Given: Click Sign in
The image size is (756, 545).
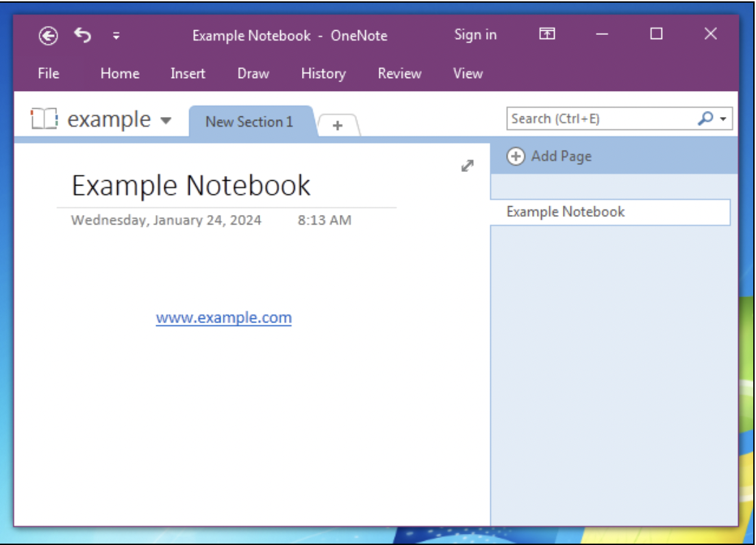Looking at the screenshot, I should pos(475,35).
